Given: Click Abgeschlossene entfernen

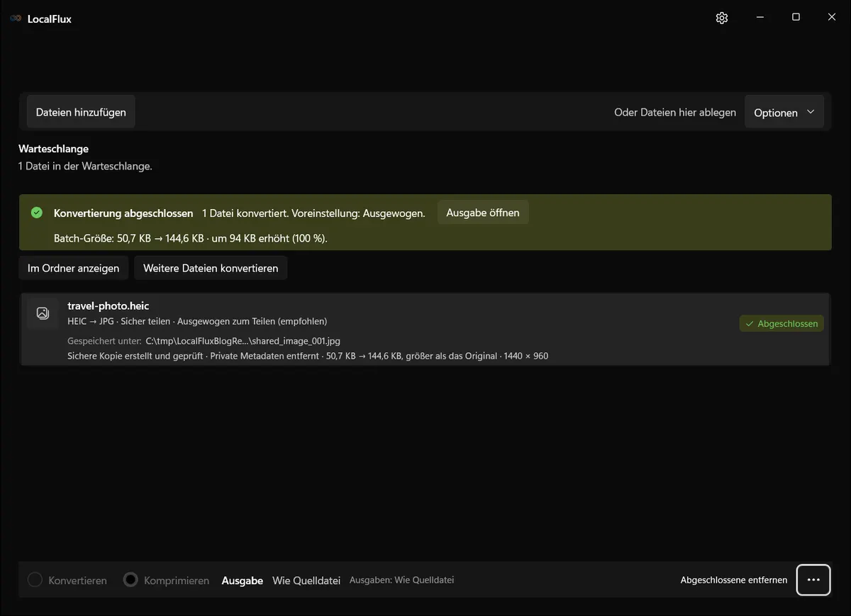Looking at the screenshot, I should [734, 580].
